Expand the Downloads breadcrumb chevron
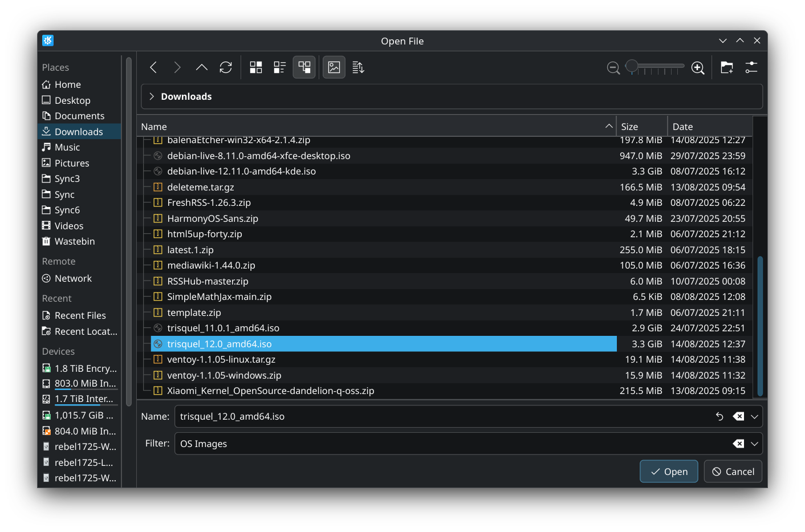The height and width of the screenshot is (532, 805). click(152, 96)
